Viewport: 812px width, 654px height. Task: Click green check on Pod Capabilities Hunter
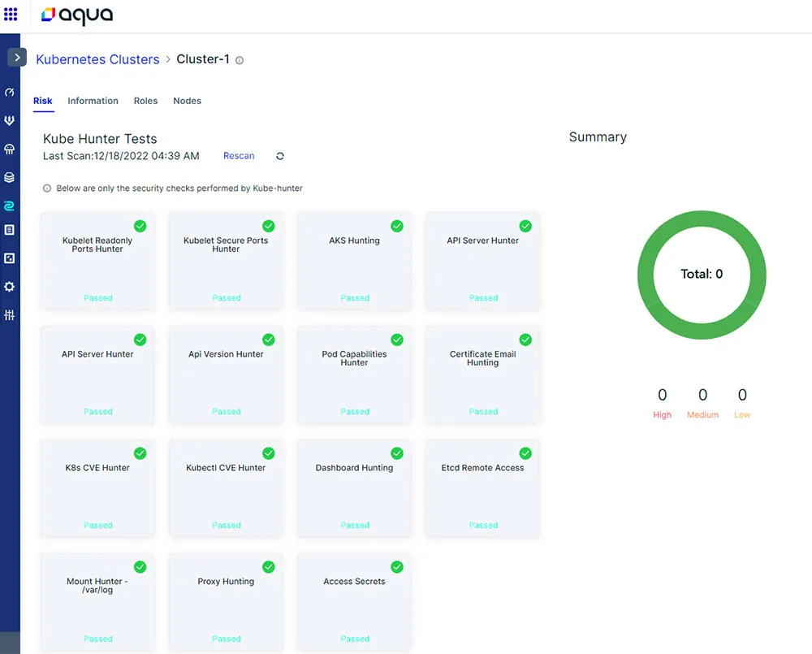point(397,340)
